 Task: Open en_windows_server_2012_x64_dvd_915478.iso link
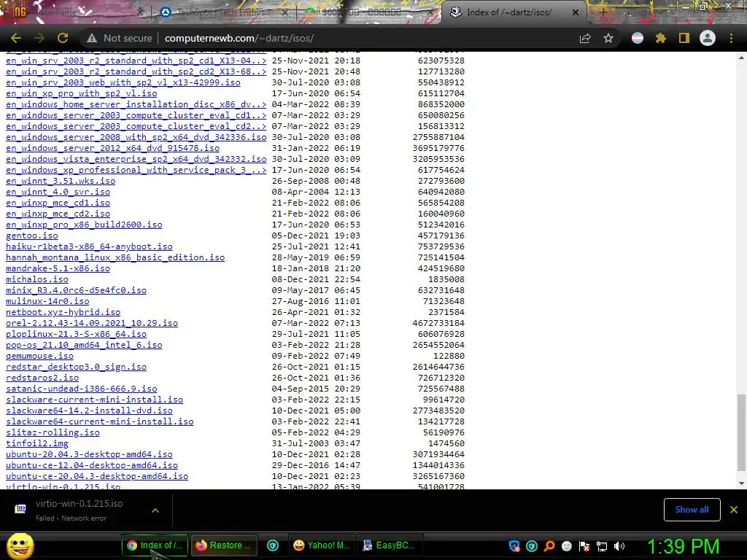coord(113,148)
